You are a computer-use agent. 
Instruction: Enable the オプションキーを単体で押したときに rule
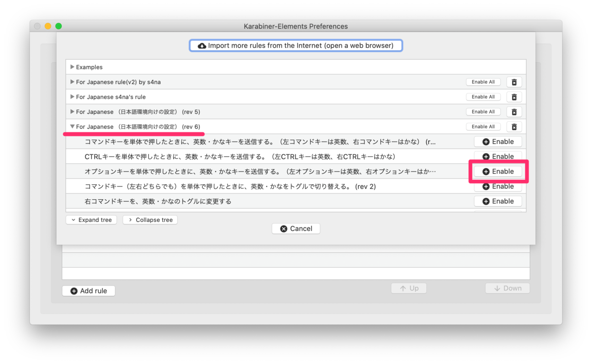click(498, 171)
